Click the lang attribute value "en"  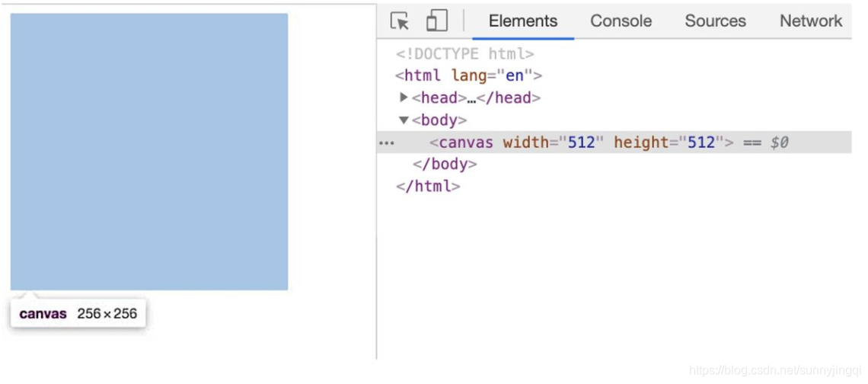515,76
